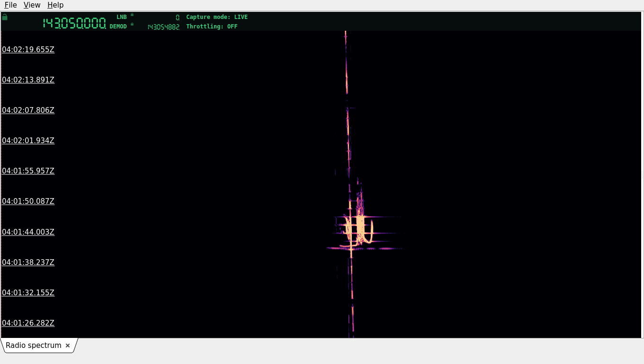Click timestamp 04:01:32.155Z
Image resolution: width=644 pixels, height=364 pixels.
[x=28, y=292]
